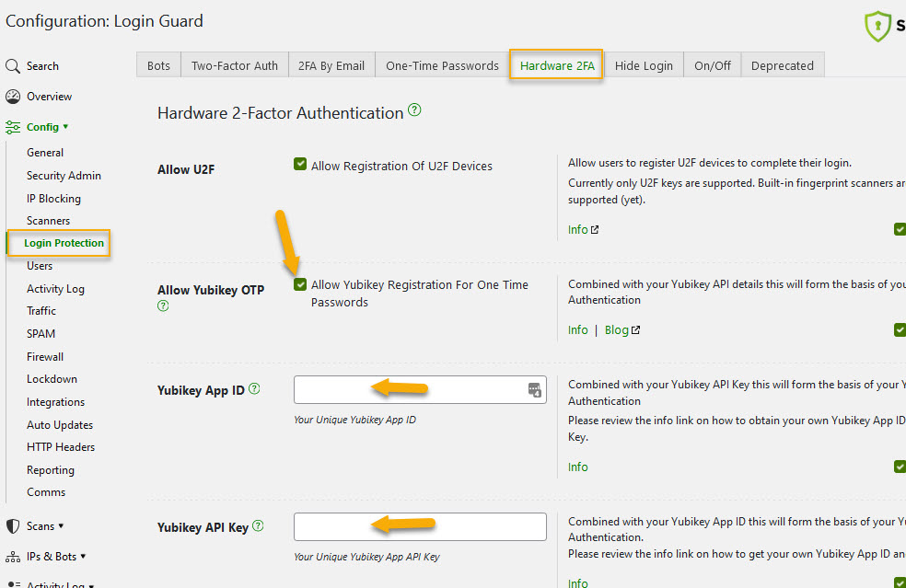Follow the Info link under Yubikey App ID

tap(577, 467)
